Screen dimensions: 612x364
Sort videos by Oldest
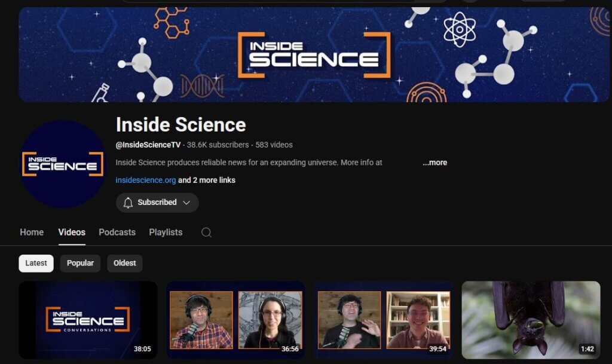[124, 264]
